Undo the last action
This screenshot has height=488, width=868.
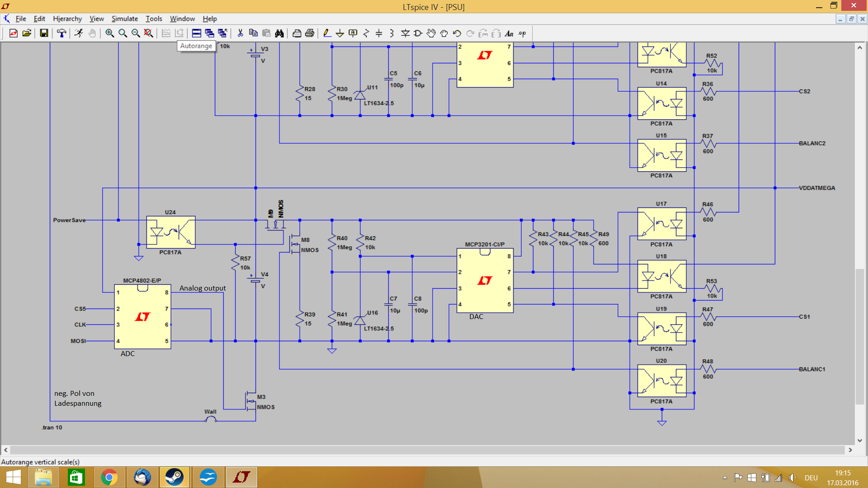tap(457, 33)
